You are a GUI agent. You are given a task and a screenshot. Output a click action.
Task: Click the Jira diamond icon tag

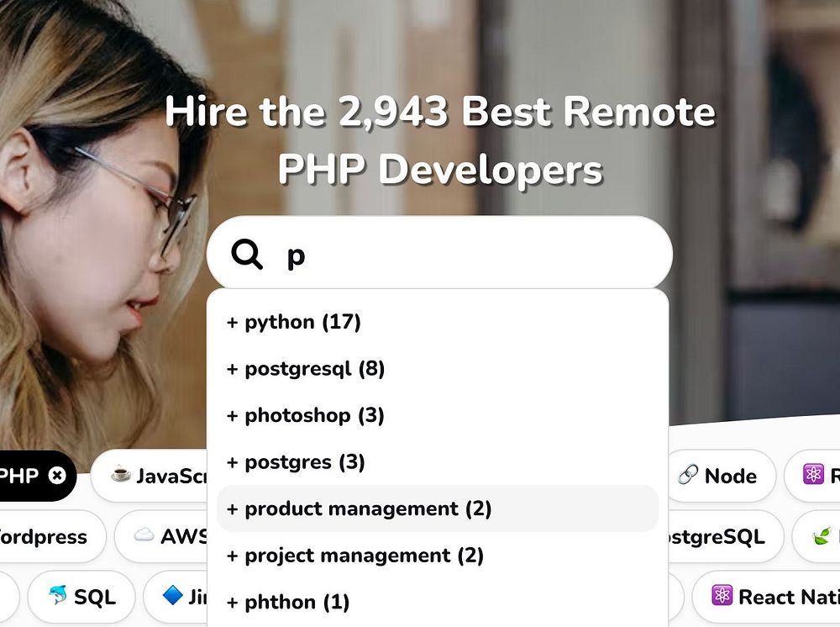click(176, 597)
